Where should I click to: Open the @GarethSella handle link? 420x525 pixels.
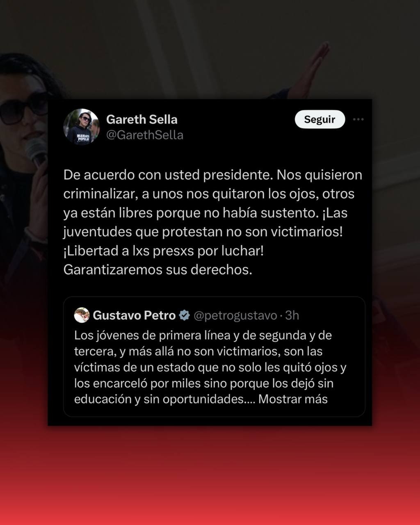coord(145,135)
